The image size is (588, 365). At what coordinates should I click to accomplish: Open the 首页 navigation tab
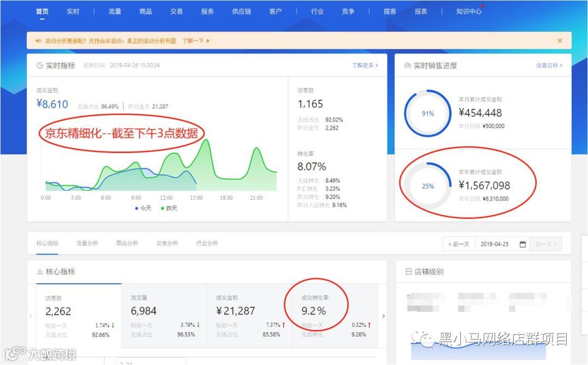coord(42,11)
